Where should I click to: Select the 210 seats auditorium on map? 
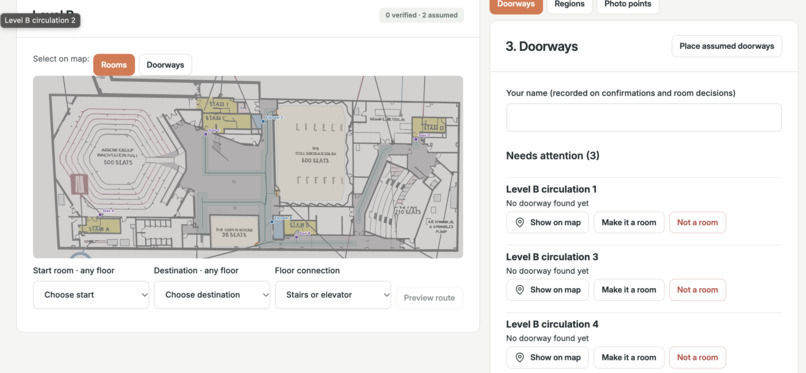point(399,201)
